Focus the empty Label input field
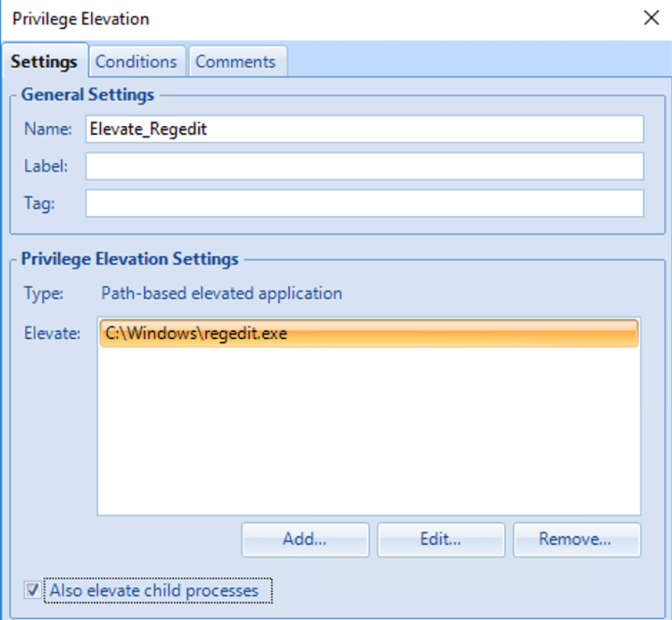The width and height of the screenshot is (672, 620). (364, 166)
